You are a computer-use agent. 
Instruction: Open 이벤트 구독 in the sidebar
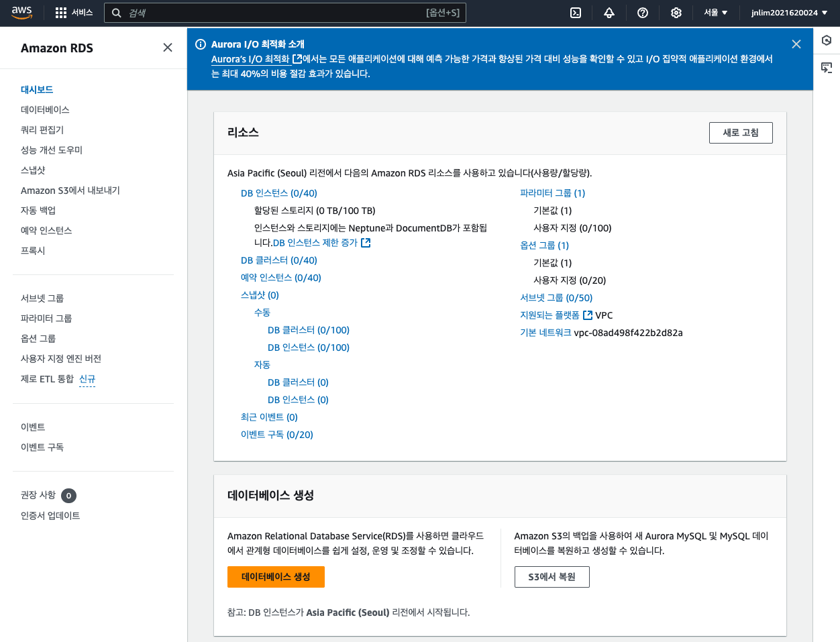42,447
